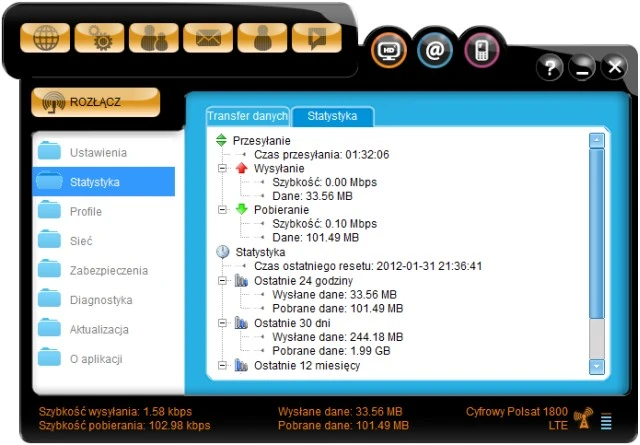Open Ustawienia in the sidebar

click(98, 153)
